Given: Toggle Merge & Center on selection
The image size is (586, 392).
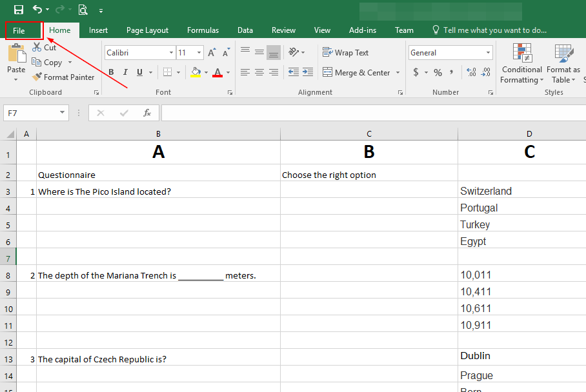Looking at the screenshot, I should (x=356, y=72).
